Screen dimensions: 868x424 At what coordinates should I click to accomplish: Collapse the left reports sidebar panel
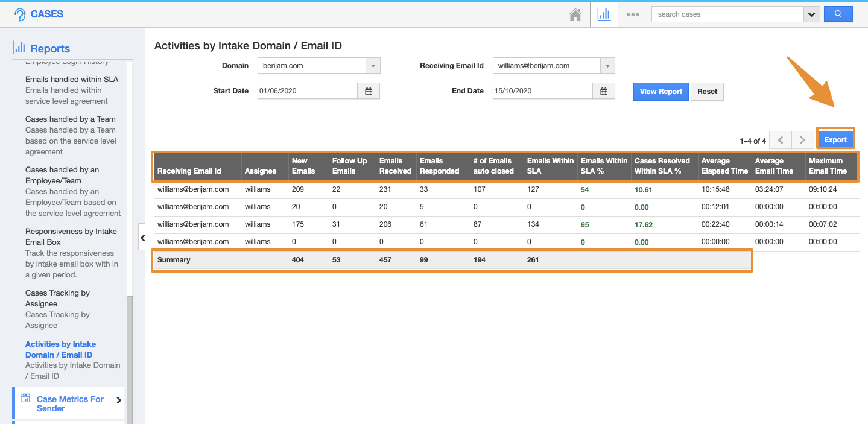coord(142,238)
